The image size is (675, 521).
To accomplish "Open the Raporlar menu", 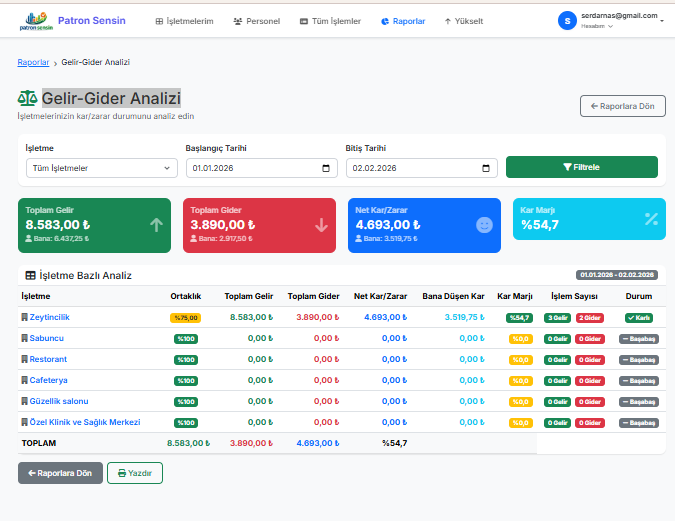I will click(x=403, y=21).
